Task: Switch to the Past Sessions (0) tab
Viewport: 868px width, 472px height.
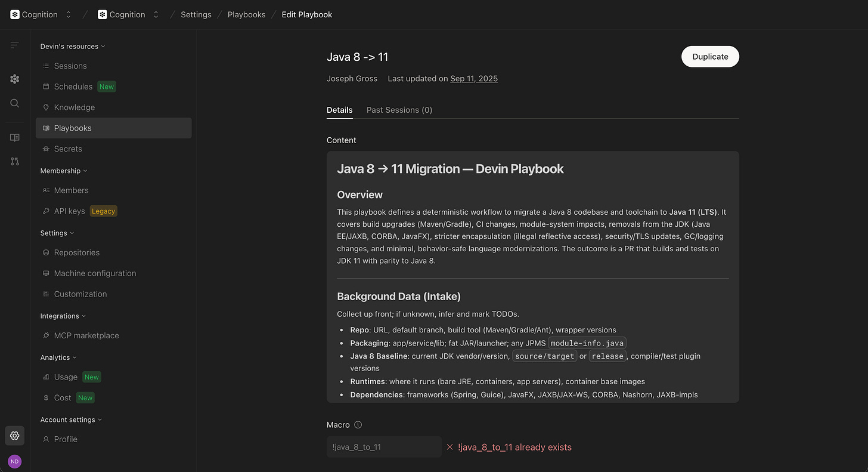Action: coord(399,110)
